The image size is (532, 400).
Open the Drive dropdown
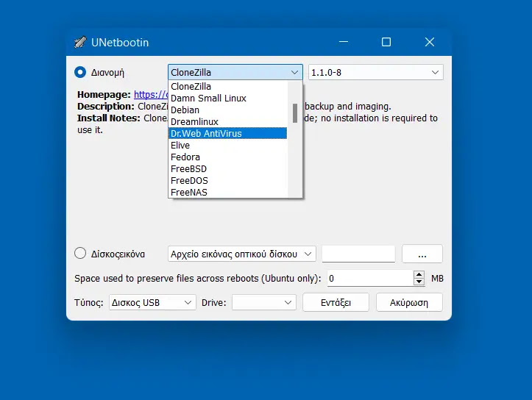point(264,302)
